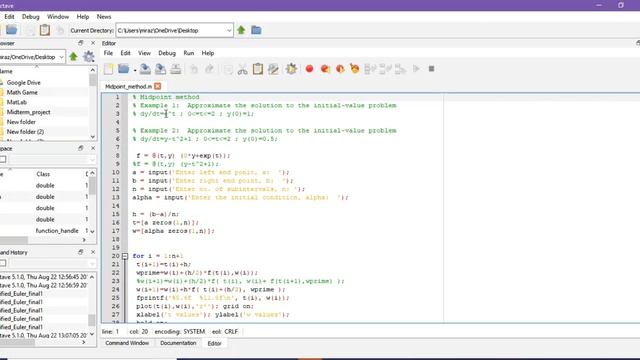Enable the Command History filter checkbox
This screenshot has width=640, height=360.
click(3, 263)
